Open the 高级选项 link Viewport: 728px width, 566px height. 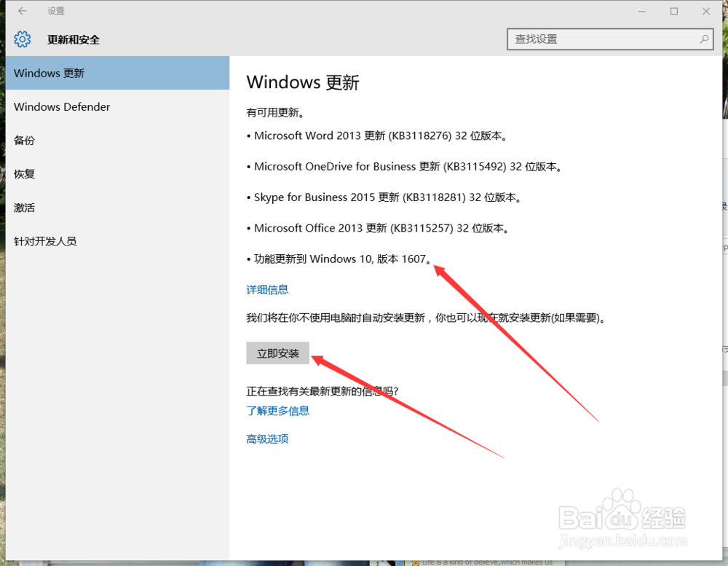coord(267,439)
